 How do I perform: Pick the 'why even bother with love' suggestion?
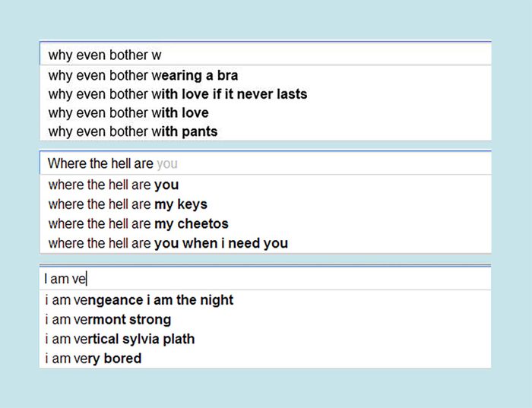(x=128, y=113)
